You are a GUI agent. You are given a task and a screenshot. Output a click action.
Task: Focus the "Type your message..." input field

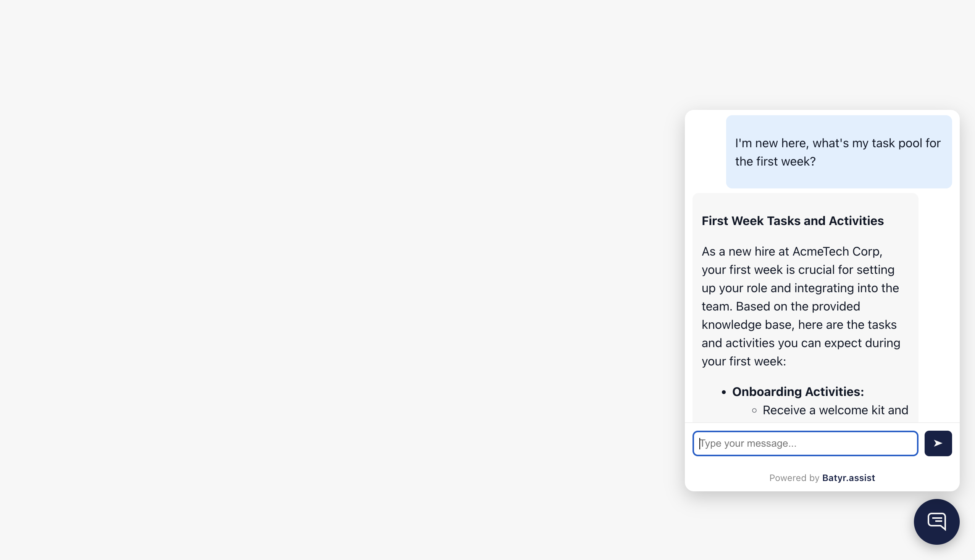(805, 444)
